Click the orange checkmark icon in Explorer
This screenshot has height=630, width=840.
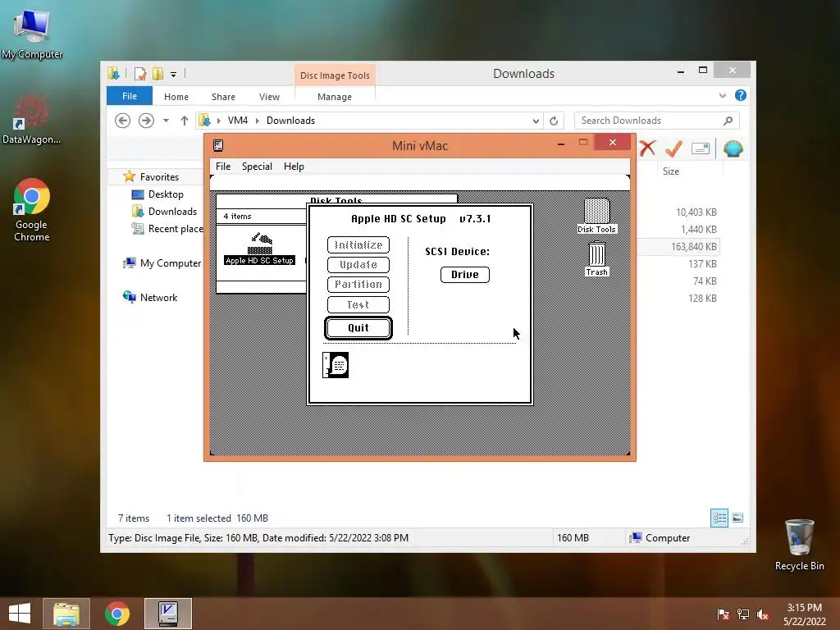(673, 148)
